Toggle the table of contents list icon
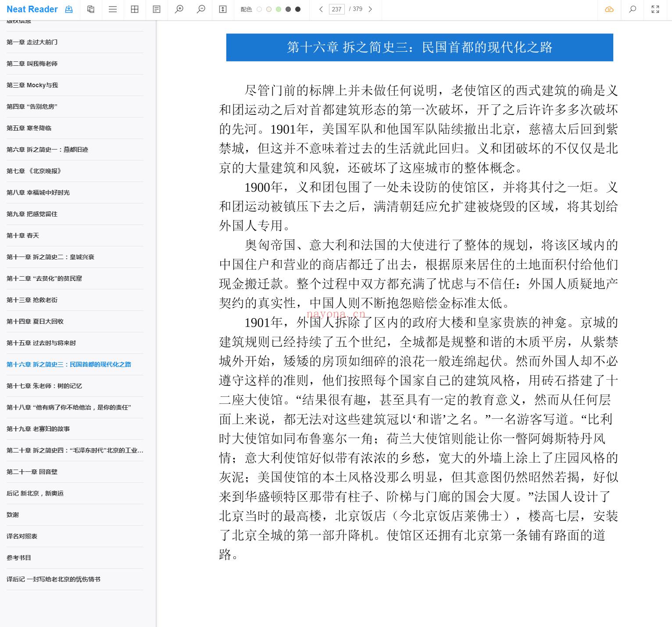 coord(113,9)
